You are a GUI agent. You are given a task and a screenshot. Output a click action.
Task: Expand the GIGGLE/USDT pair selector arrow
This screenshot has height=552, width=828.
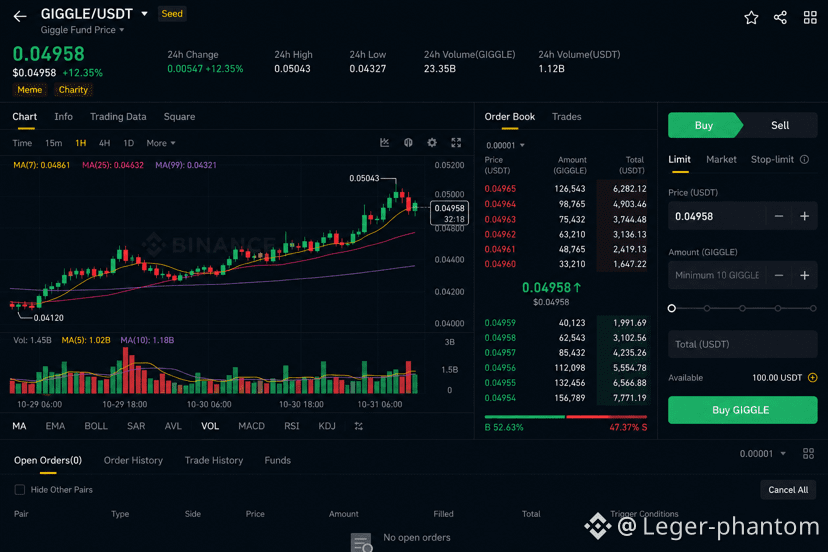click(145, 14)
